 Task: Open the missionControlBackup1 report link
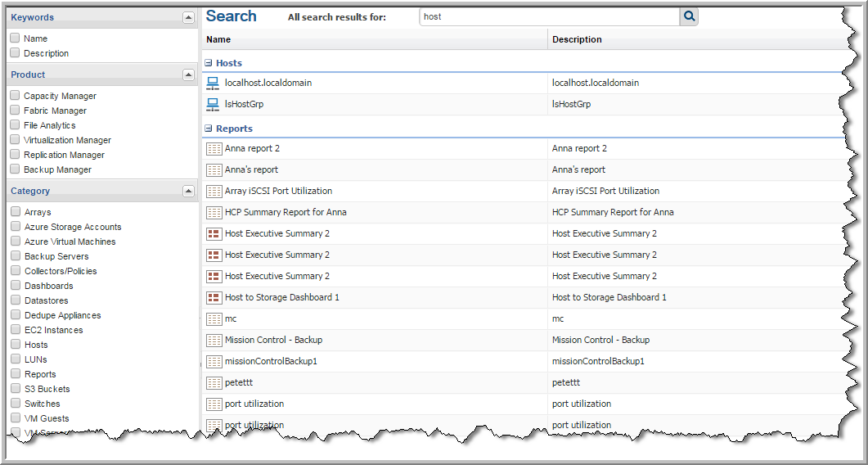click(271, 361)
